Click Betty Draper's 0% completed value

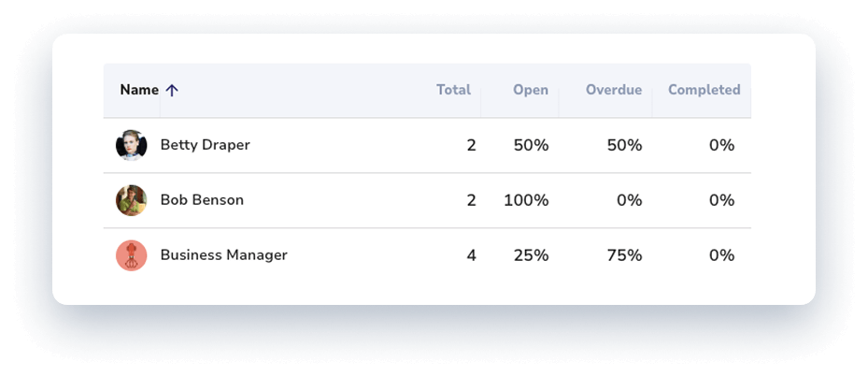click(x=721, y=145)
